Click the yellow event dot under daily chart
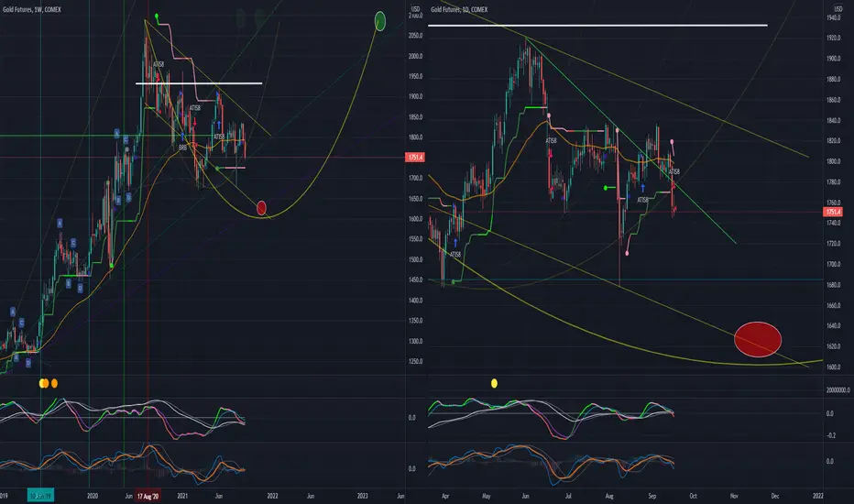 pyautogui.click(x=494, y=383)
